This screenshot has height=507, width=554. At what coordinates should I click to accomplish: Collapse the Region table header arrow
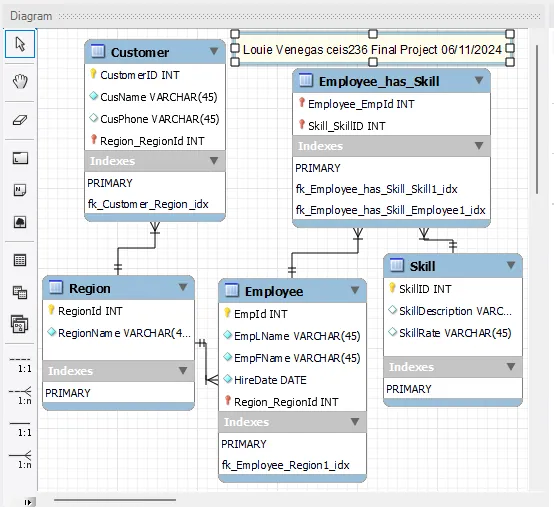(x=183, y=287)
